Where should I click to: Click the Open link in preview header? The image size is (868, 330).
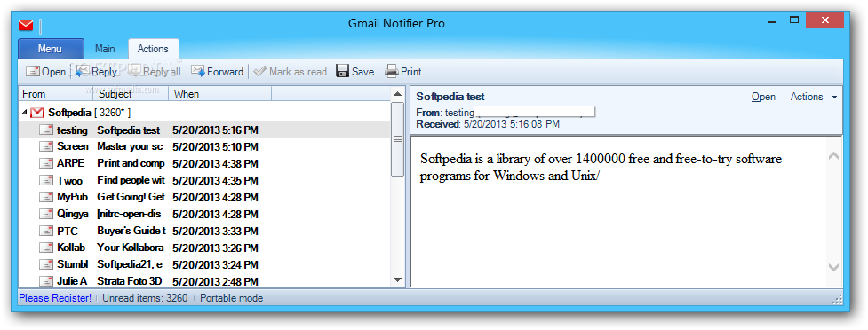click(763, 97)
